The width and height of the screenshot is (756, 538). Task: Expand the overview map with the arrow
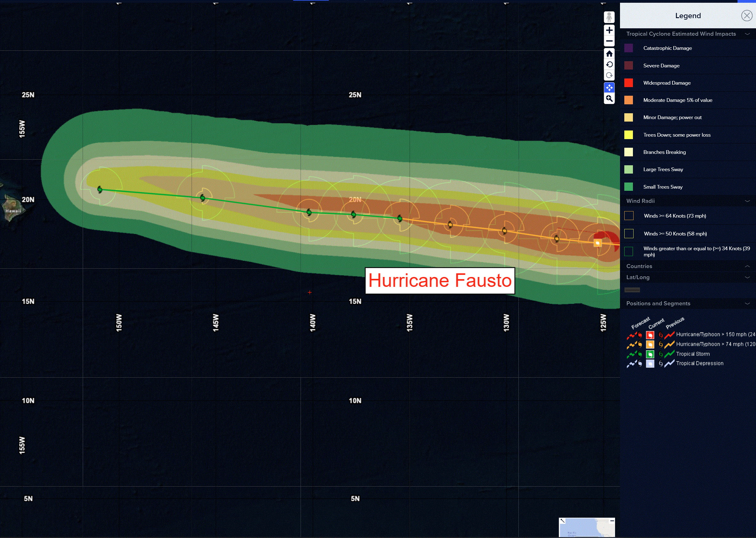(562, 521)
